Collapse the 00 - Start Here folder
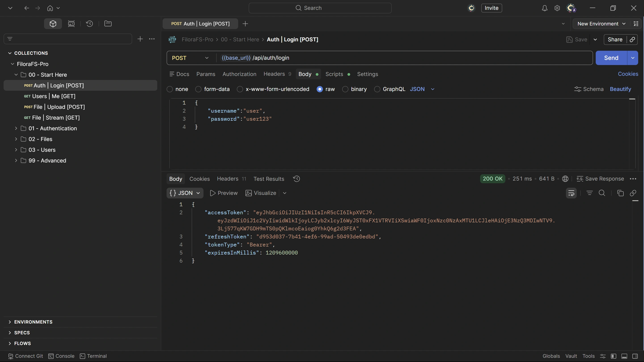The height and width of the screenshot is (362, 644). tap(16, 75)
